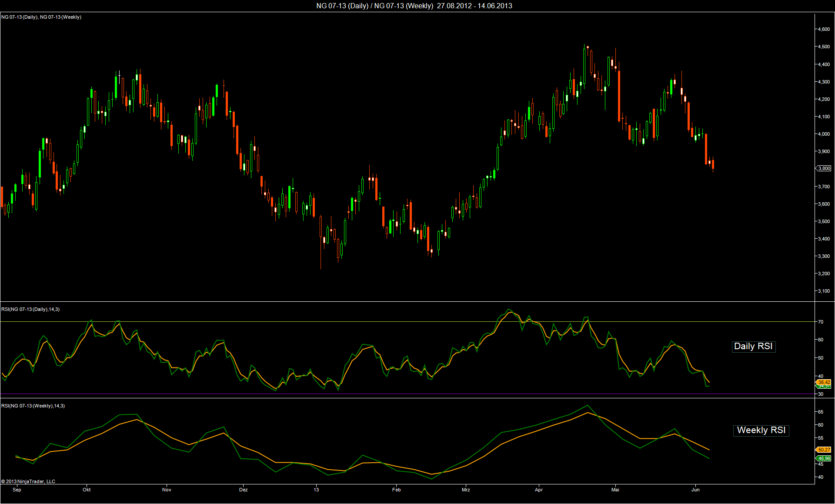Viewport: 835px width, 504px height.
Task: Click the green 46,96 weekly RSI marker
Action: [x=824, y=458]
